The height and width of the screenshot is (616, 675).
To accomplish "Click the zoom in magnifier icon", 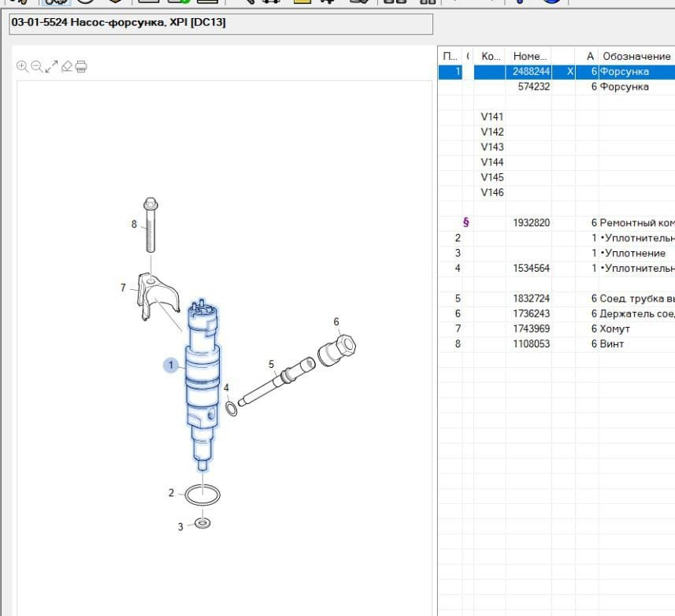I will pos(22,67).
